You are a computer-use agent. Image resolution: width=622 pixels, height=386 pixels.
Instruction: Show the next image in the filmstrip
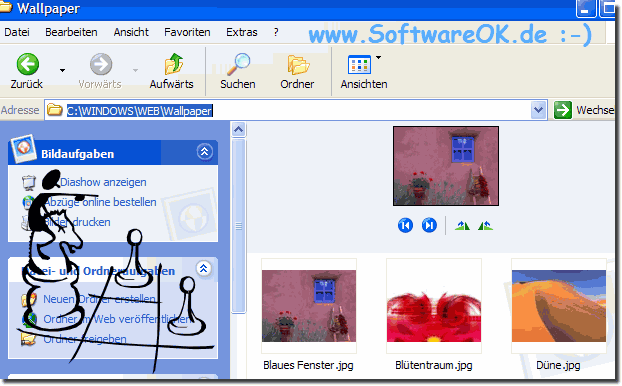(429, 225)
